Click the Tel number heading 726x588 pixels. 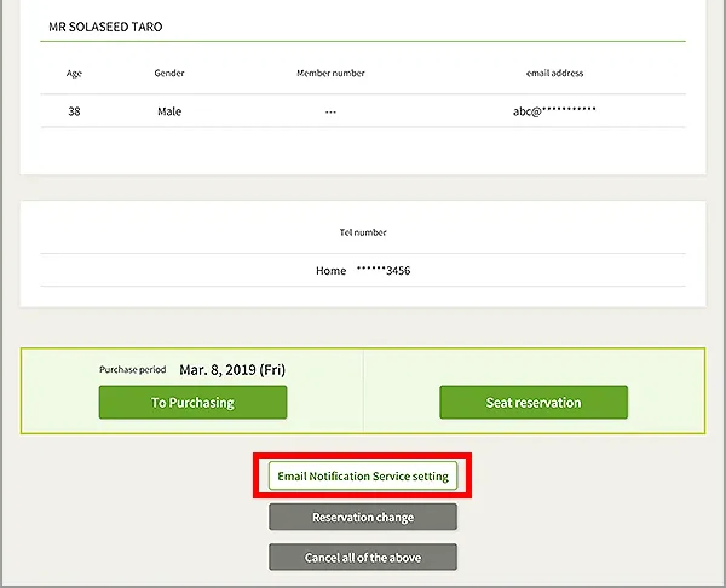pos(362,232)
